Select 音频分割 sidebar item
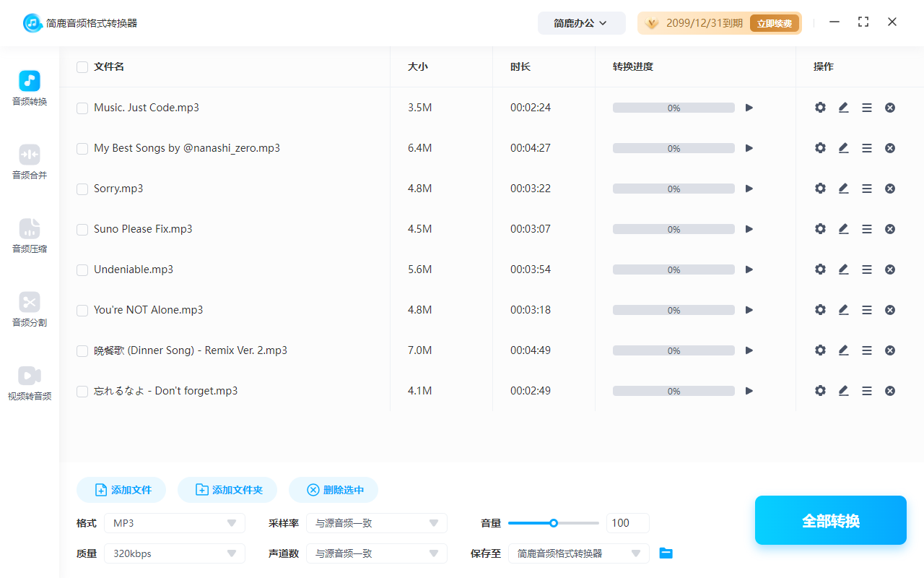The image size is (924, 578). pos(30,310)
